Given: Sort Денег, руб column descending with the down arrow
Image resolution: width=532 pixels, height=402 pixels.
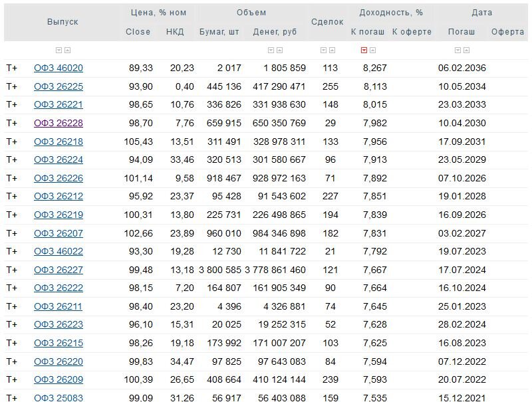Looking at the screenshot, I should pos(271,50).
